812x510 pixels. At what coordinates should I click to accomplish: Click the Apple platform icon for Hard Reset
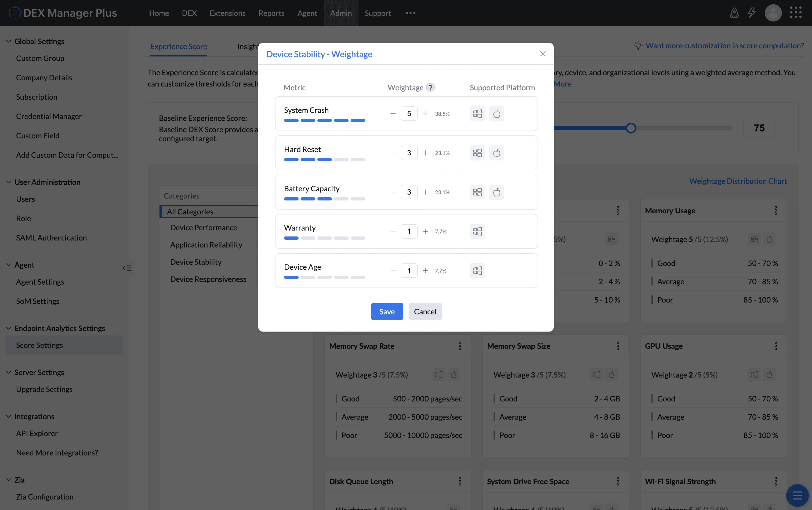click(496, 153)
